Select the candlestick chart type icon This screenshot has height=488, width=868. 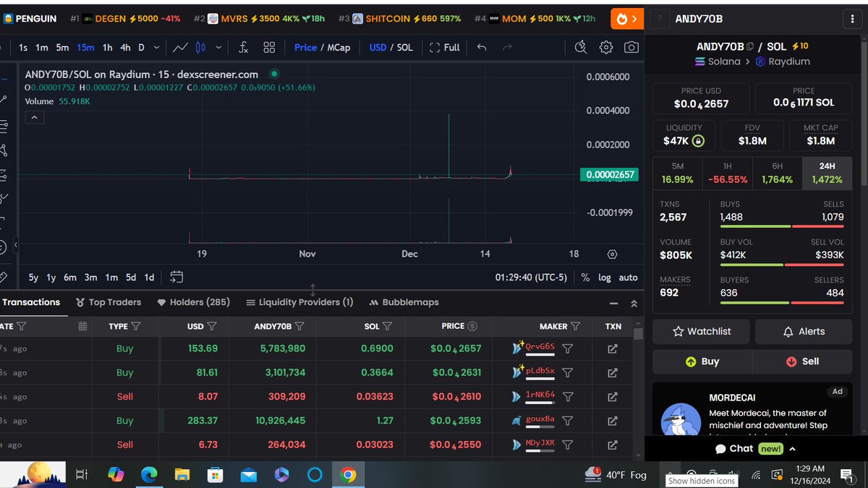click(201, 48)
